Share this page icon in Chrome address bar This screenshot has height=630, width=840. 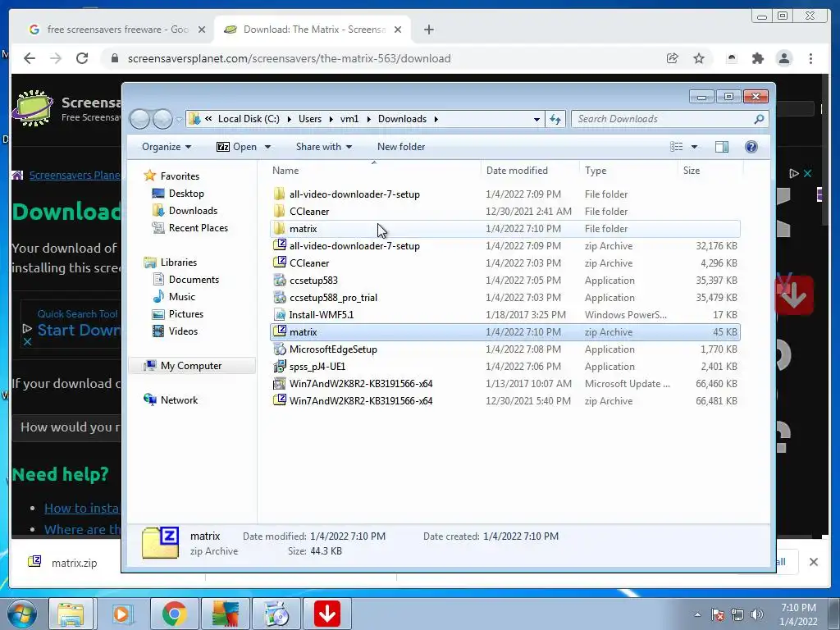pyautogui.click(x=672, y=58)
